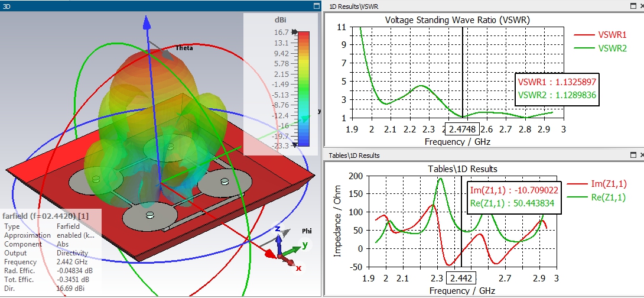Click the Im(Z1,1) legend entry

coord(596,184)
